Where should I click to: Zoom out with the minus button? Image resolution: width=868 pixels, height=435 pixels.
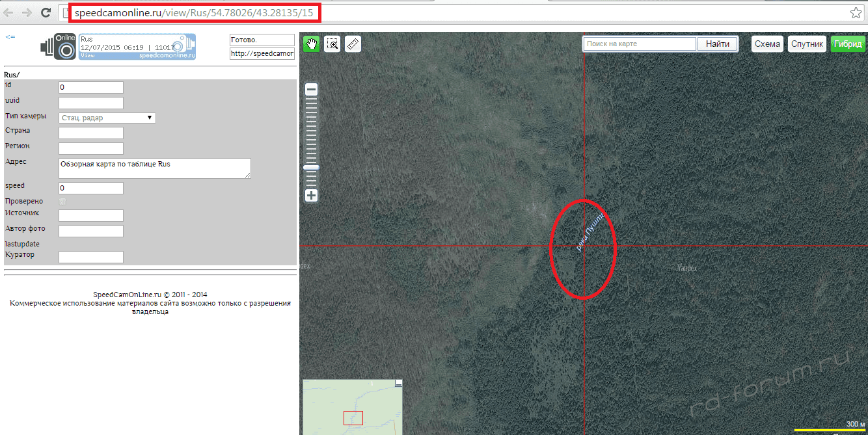[312, 90]
